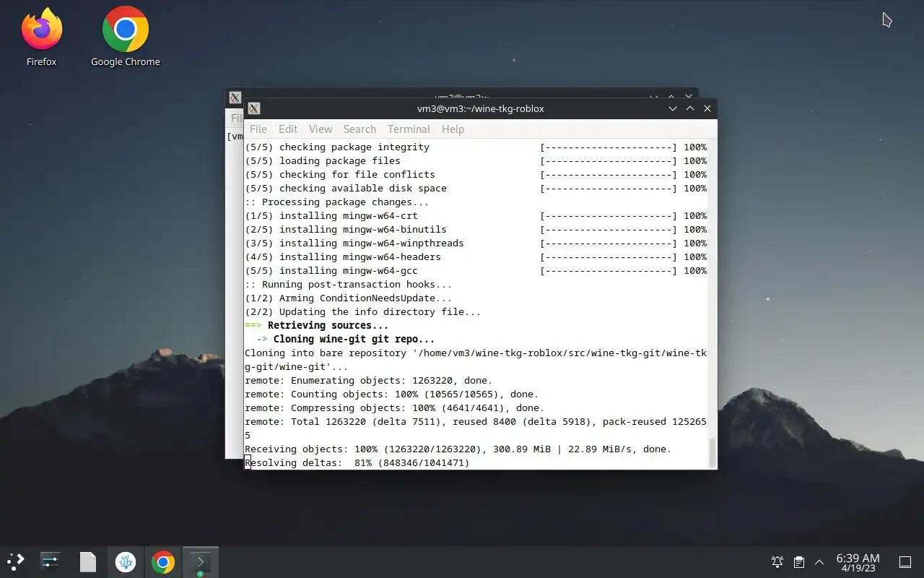Open the Search menu in the terminal

tap(359, 129)
